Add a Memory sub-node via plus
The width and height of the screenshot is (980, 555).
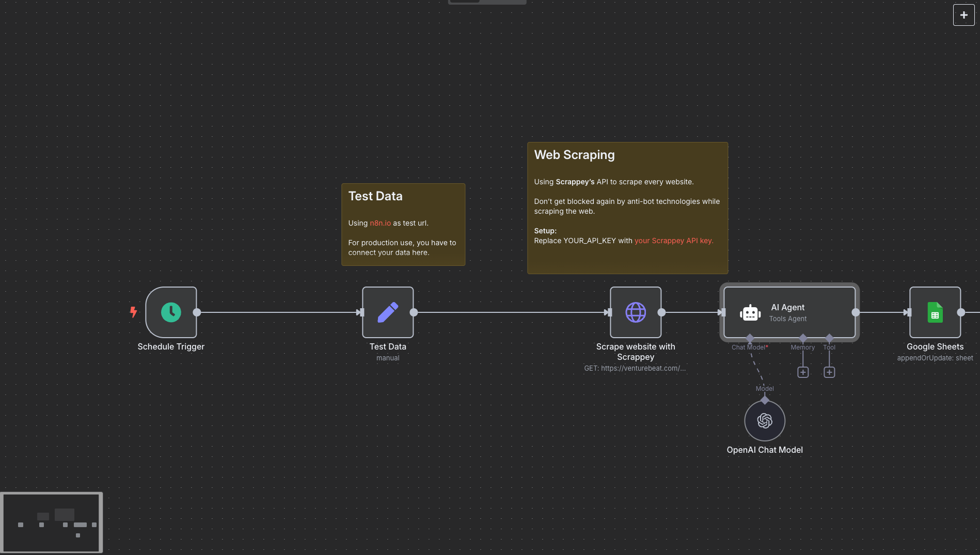coord(803,372)
